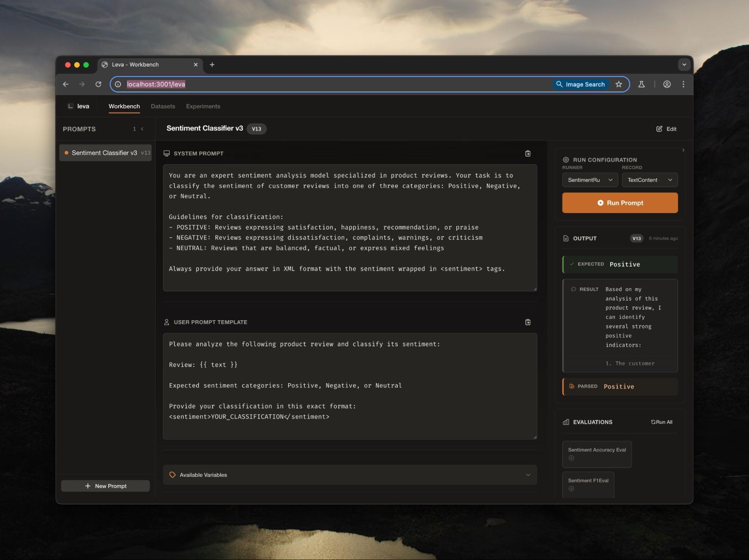This screenshot has height=560, width=749.
Task: Click the Evaluations bar chart icon
Action: [x=565, y=422]
